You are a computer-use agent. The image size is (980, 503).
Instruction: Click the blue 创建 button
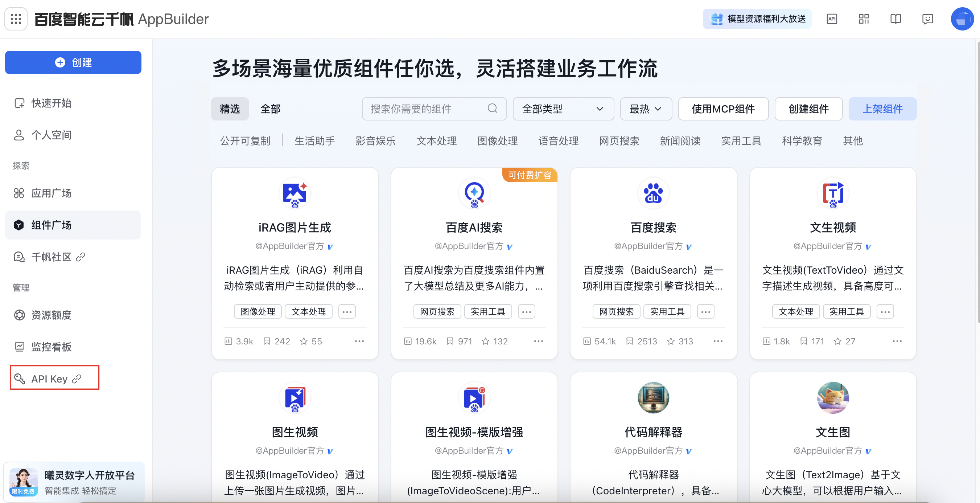tap(73, 62)
